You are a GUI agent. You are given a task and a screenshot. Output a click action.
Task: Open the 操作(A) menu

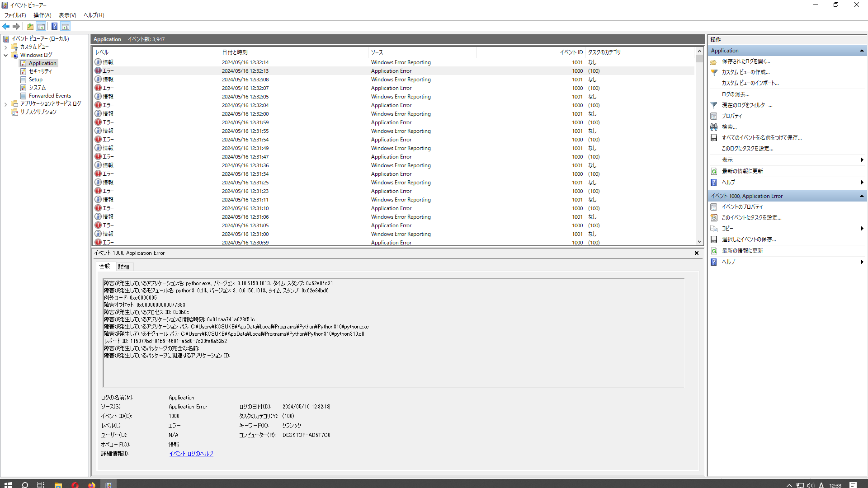[x=42, y=15]
